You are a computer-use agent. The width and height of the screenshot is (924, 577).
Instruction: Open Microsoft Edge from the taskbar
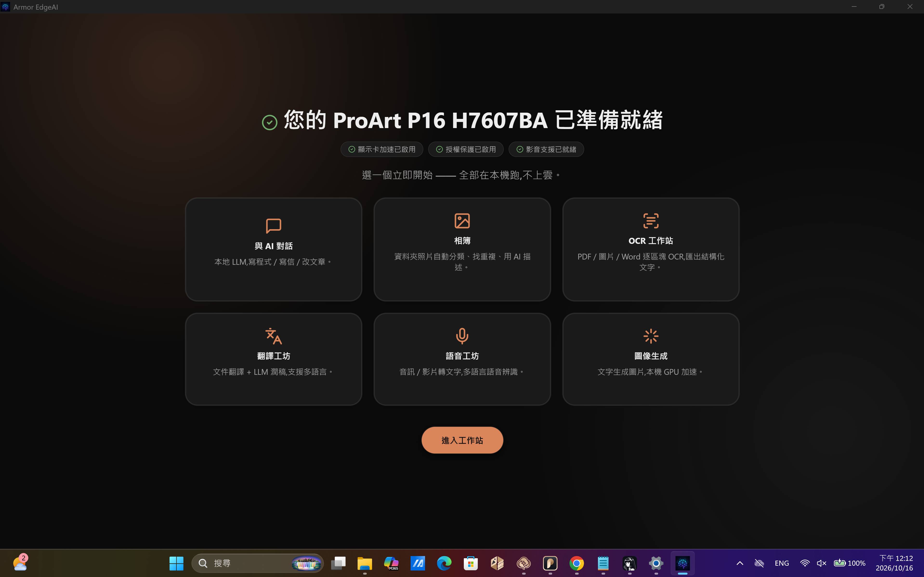point(444,563)
